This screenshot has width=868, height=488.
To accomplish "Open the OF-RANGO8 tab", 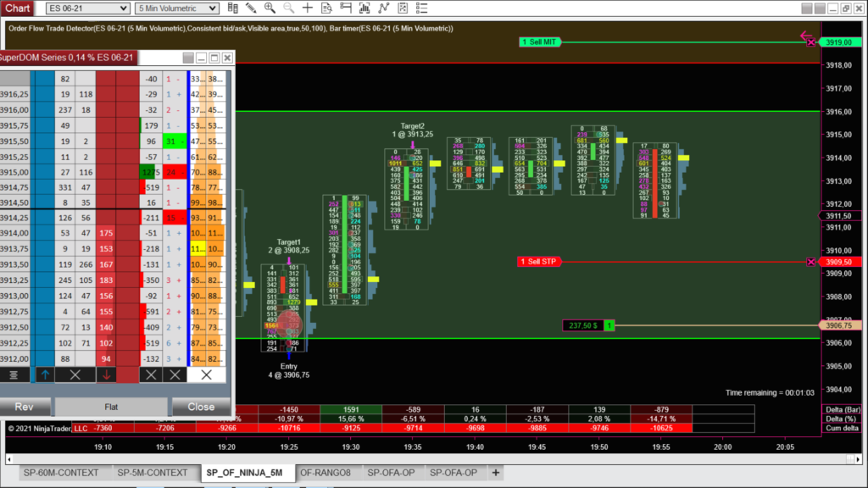I will [325, 473].
